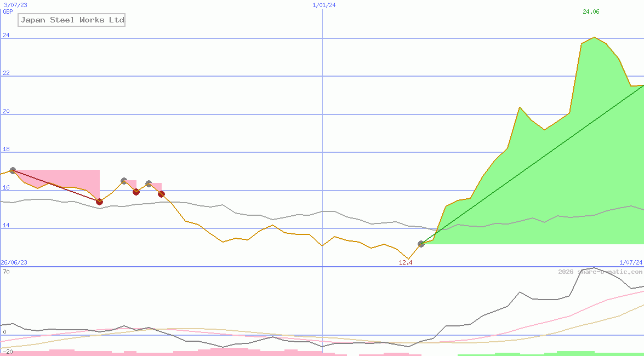The image size is (644, 356).
Task: Click the 20 price axis label
Action: pyautogui.click(x=6, y=111)
